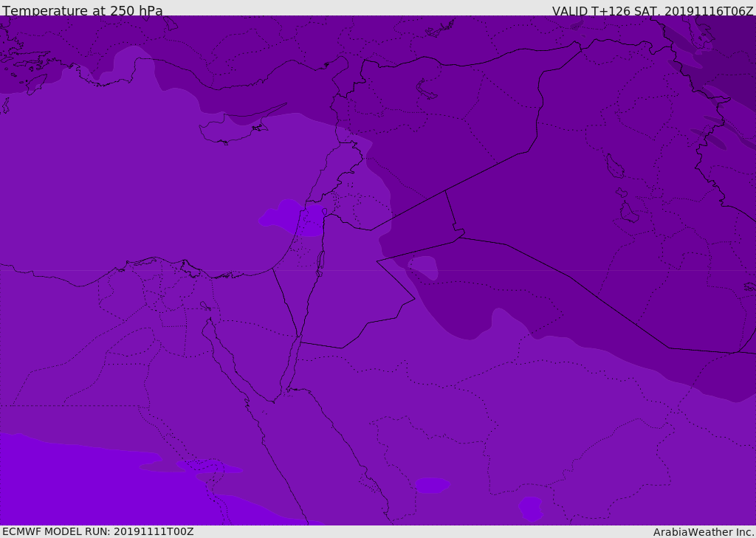
Task: Select the largest lake outline in central Iraq
Action: click(x=614, y=167)
